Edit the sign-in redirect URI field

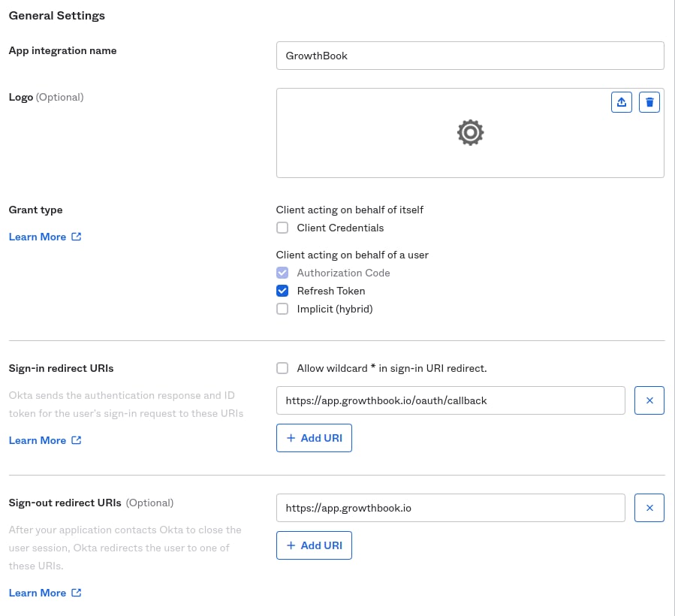[x=451, y=400]
